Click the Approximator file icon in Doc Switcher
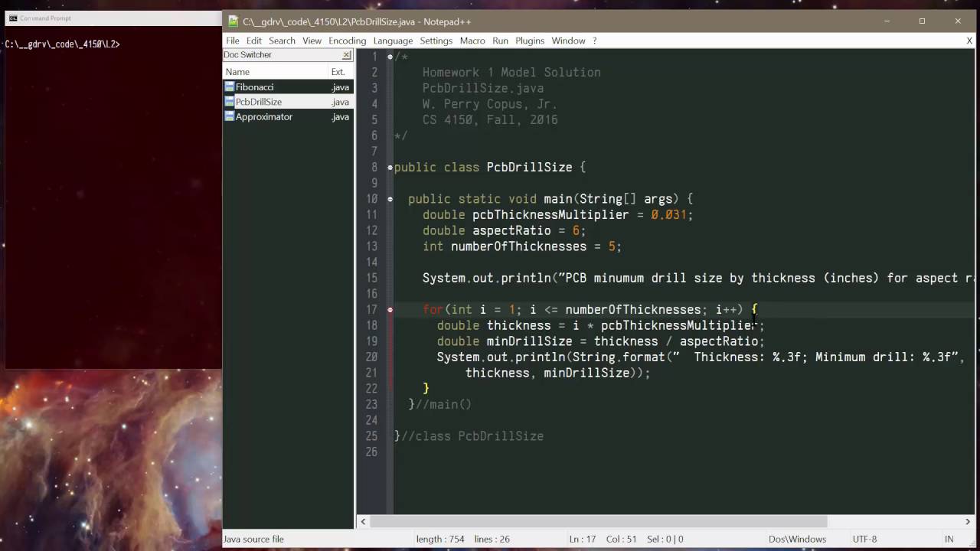The width and height of the screenshot is (980, 551). click(x=229, y=117)
